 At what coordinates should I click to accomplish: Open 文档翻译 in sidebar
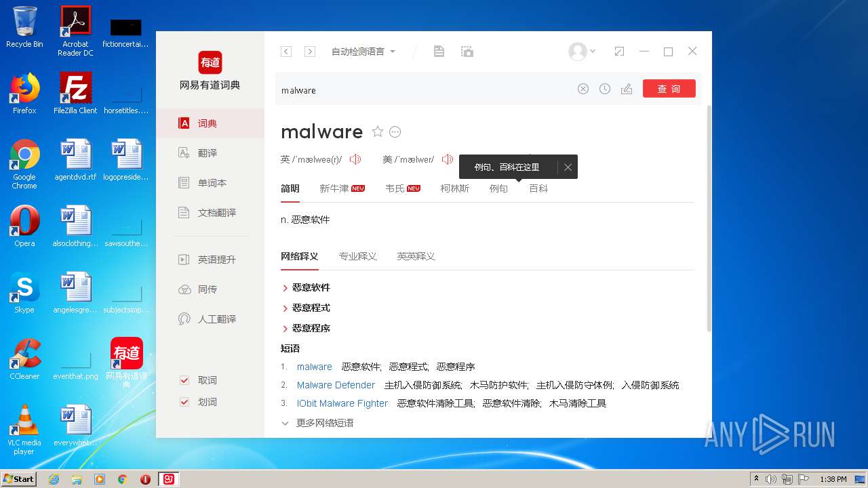click(x=210, y=213)
